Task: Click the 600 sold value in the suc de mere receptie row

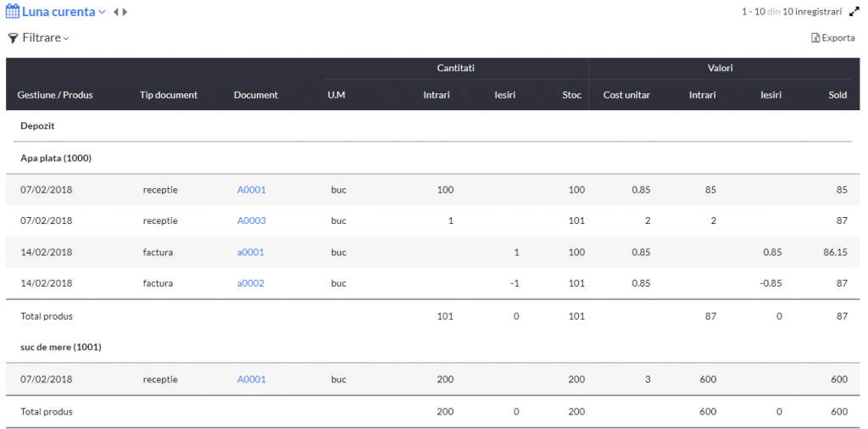Action: pyautogui.click(x=838, y=380)
